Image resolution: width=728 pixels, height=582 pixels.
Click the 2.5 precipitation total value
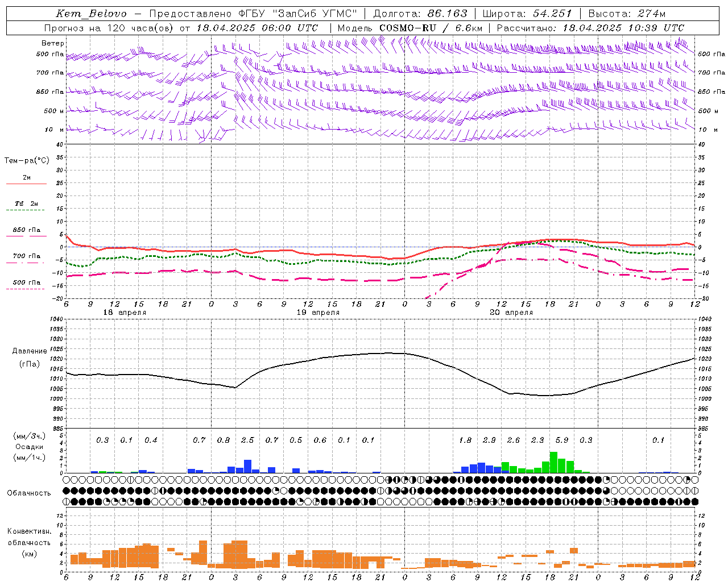(247, 440)
